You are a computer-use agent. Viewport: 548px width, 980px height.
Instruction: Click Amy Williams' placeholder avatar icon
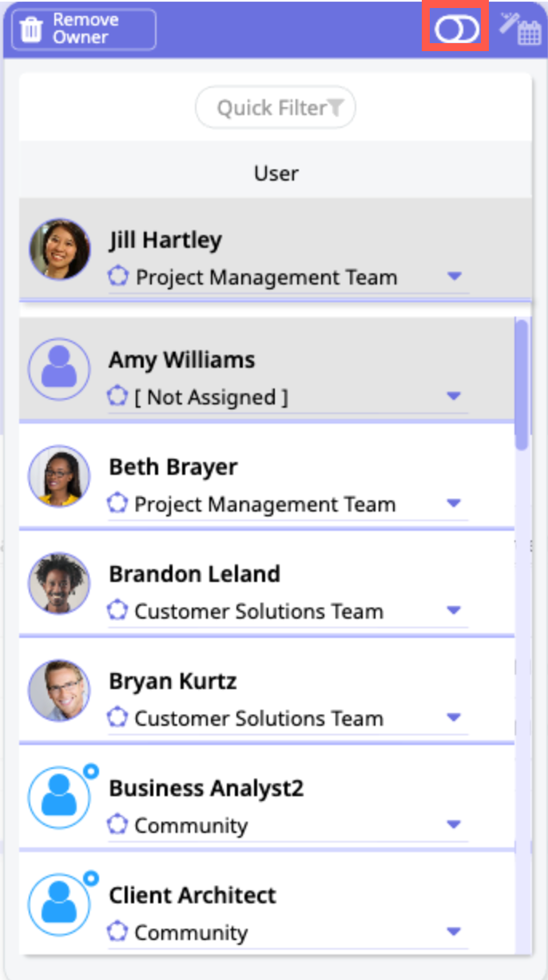59,368
